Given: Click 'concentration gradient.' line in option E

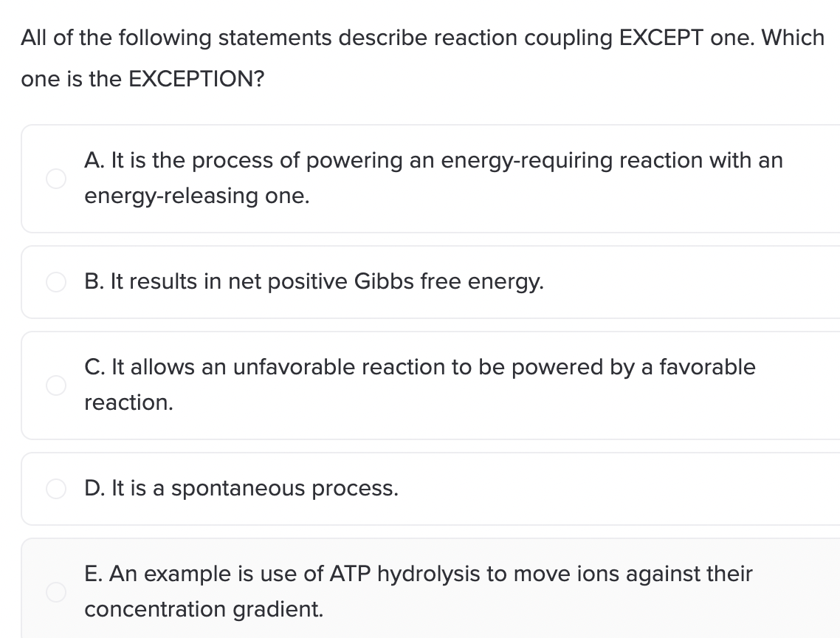Looking at the screenshot, I should coord(204,610).
